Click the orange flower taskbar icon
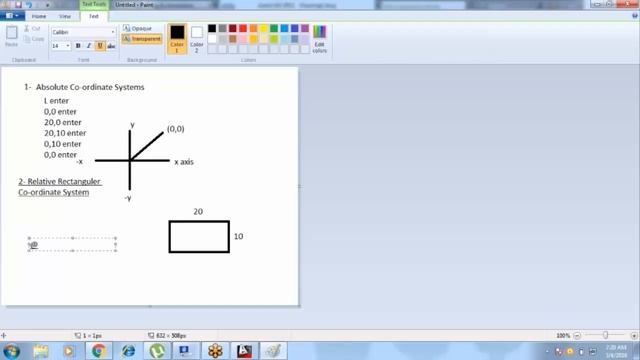The width and height of the screenshot is (640, 360). click(215, 351)
